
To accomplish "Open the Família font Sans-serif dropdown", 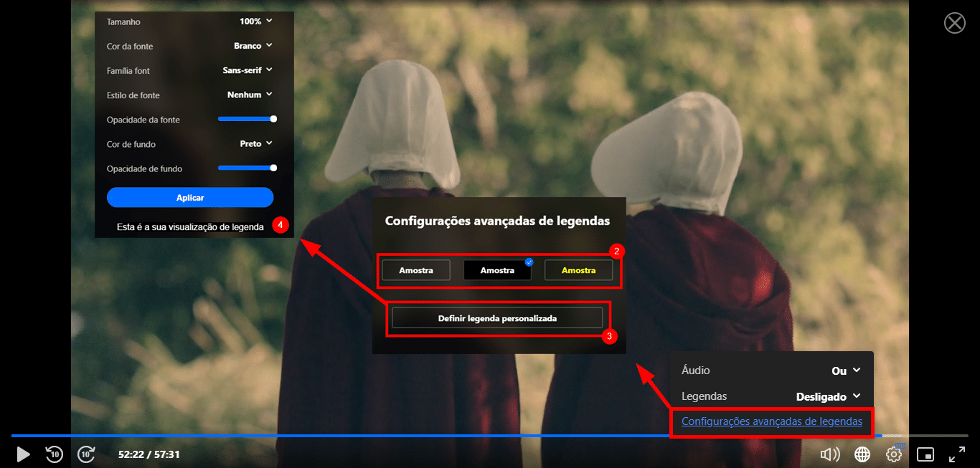I will pyautogui.click(x=248, y=70).
